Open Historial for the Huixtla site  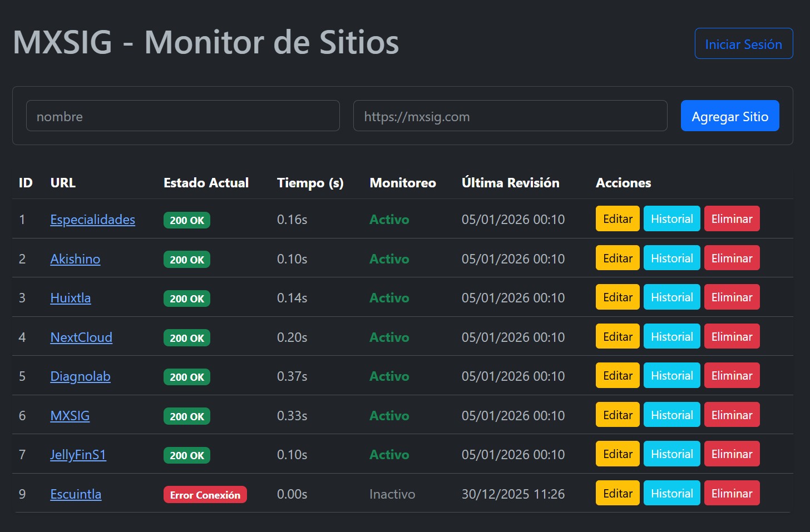671,297
